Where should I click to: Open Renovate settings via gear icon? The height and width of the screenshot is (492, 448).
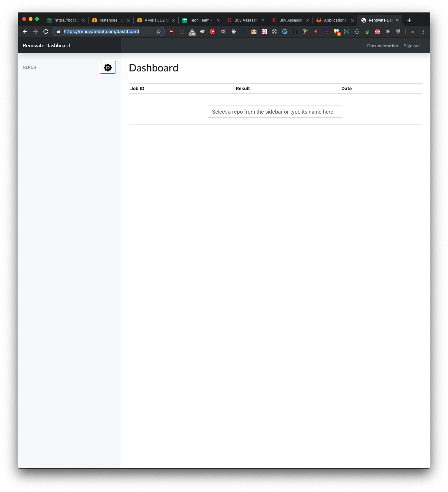click(107, 67)
